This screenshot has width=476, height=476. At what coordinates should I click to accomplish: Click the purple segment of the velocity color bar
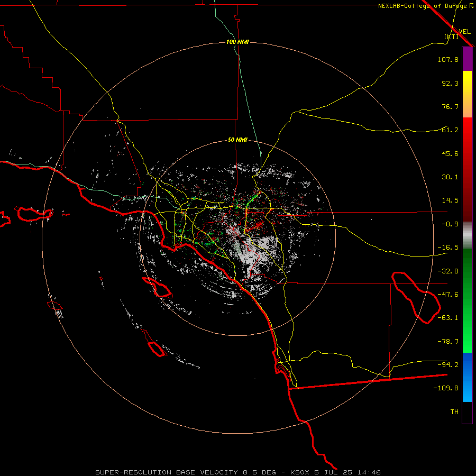point(467,59)
